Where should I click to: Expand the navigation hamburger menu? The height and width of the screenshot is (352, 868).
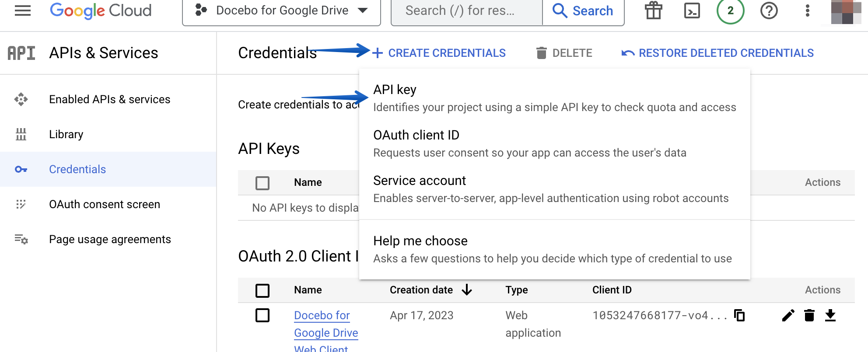22,10
